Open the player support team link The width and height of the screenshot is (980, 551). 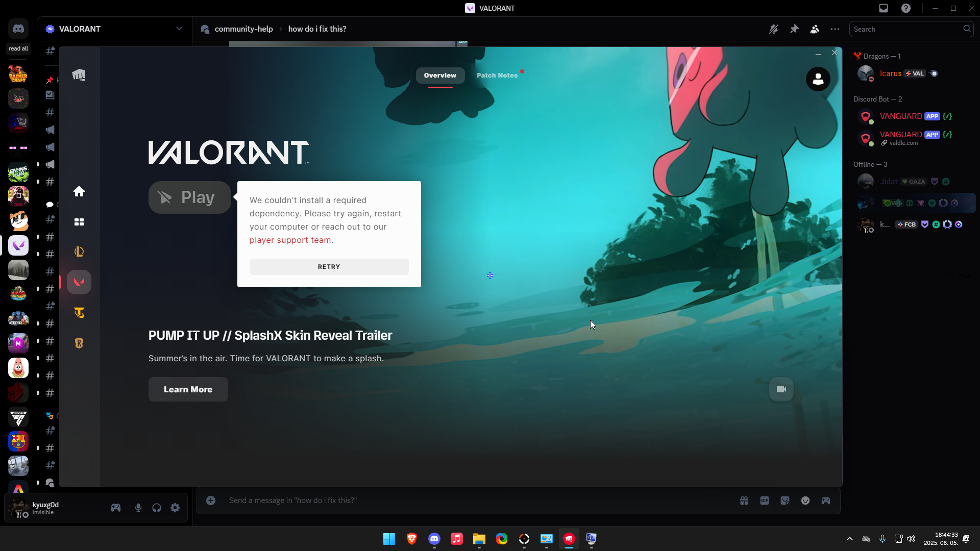pos(290,240)
